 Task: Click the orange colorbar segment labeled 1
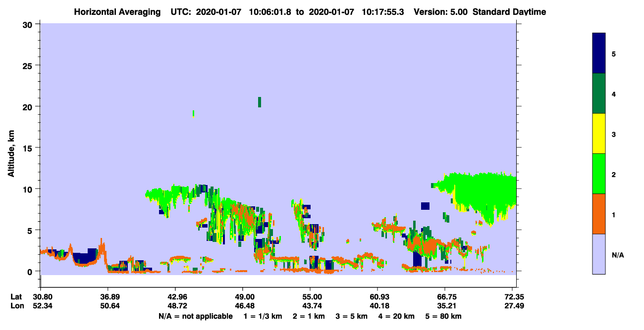tap(598, 214)
